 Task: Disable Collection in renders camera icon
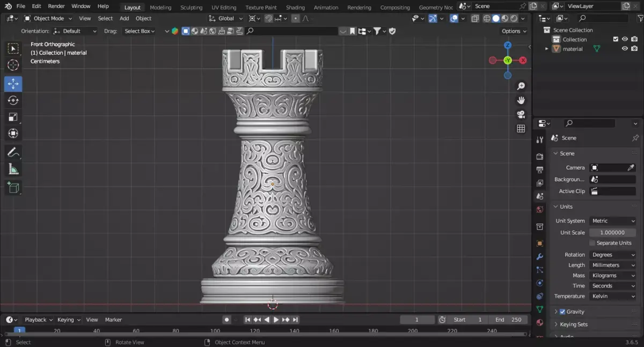tap(634, 39)
